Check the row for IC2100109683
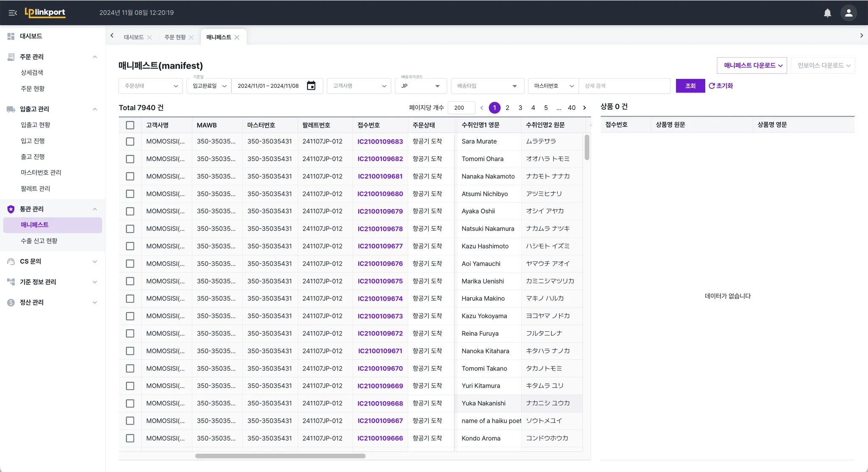 pyautogui.click(x=130, y=142)
